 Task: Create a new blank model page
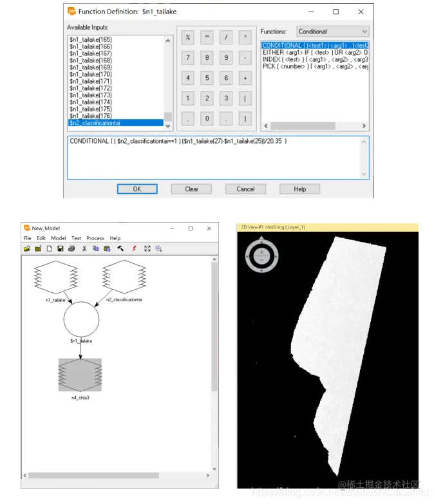point(49,248)
